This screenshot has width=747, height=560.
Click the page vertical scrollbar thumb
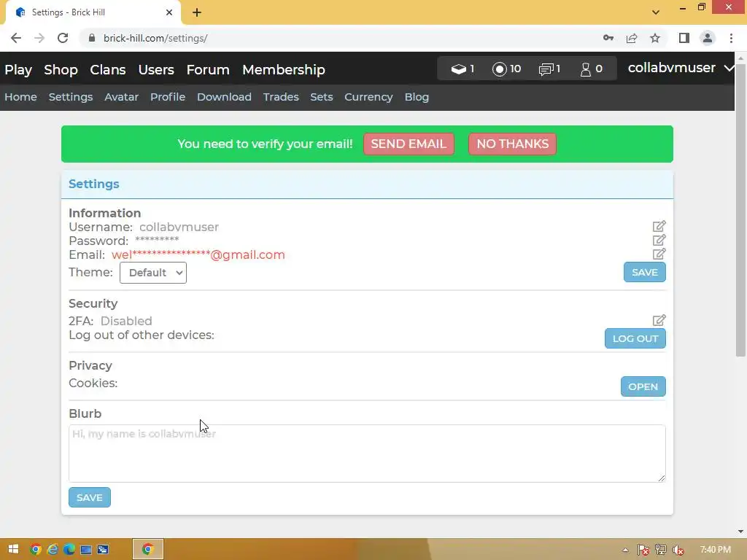[x=740, y=209]
